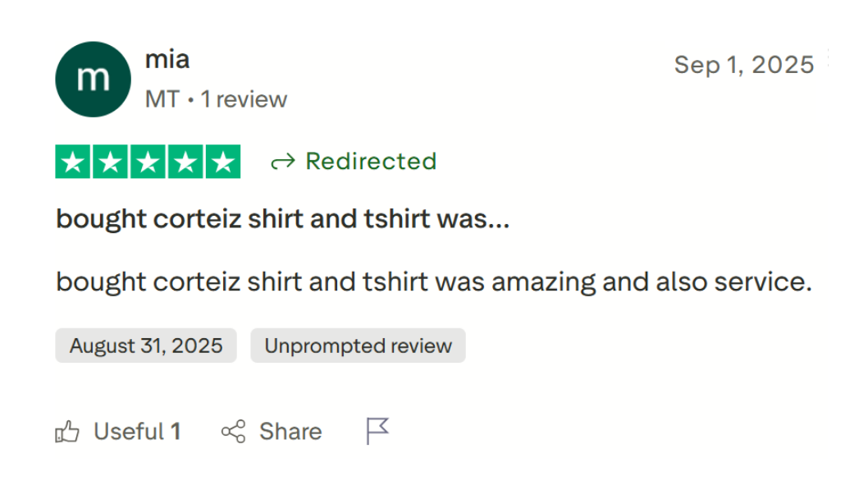This screenshot has width=868, height=490.
Task: Report the review with the flag icon
Action: (377, 431)
